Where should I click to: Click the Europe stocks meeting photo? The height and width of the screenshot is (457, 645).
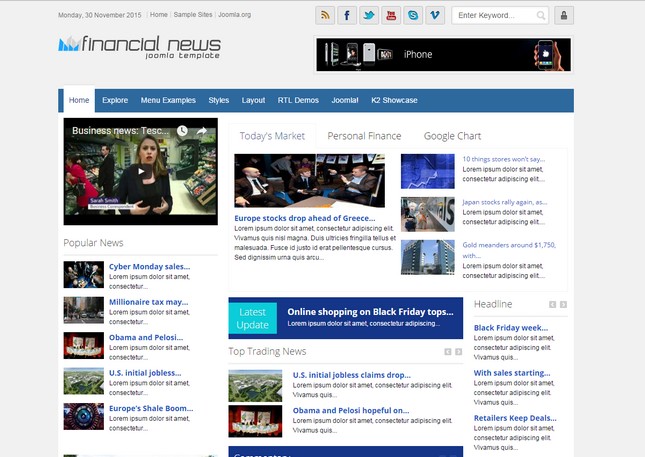click(310, 181)
